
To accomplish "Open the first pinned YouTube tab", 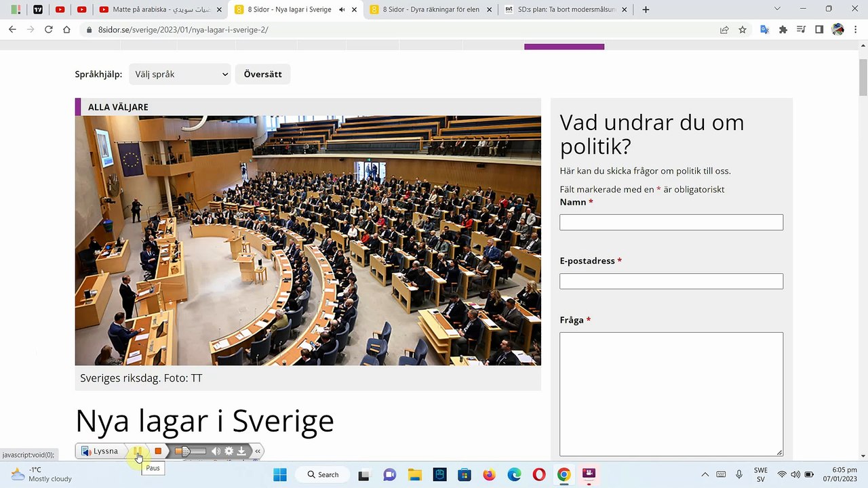I will pos(60,9).
